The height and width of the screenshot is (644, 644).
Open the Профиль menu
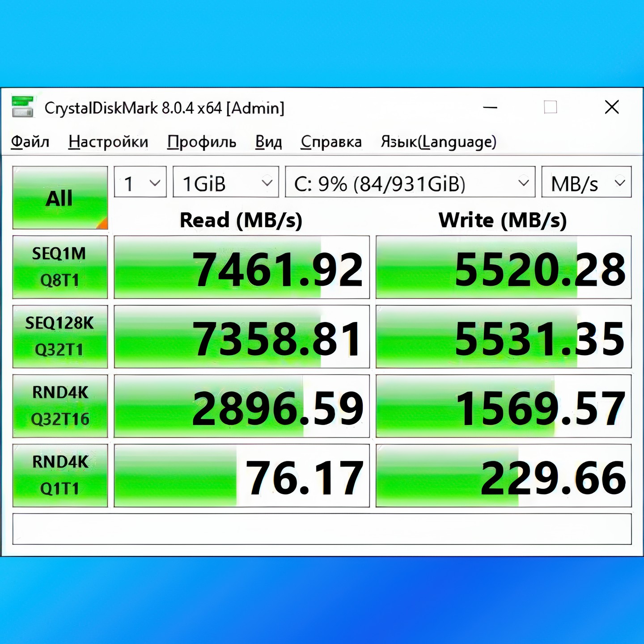click(202, 142)
